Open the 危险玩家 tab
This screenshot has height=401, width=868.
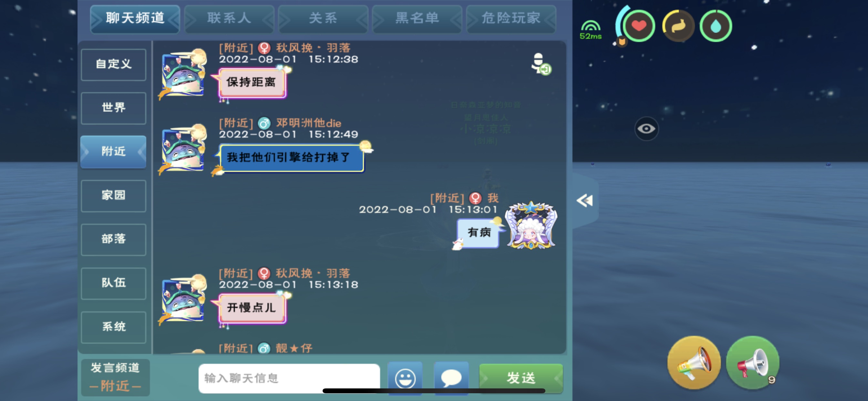click(511, 18)
